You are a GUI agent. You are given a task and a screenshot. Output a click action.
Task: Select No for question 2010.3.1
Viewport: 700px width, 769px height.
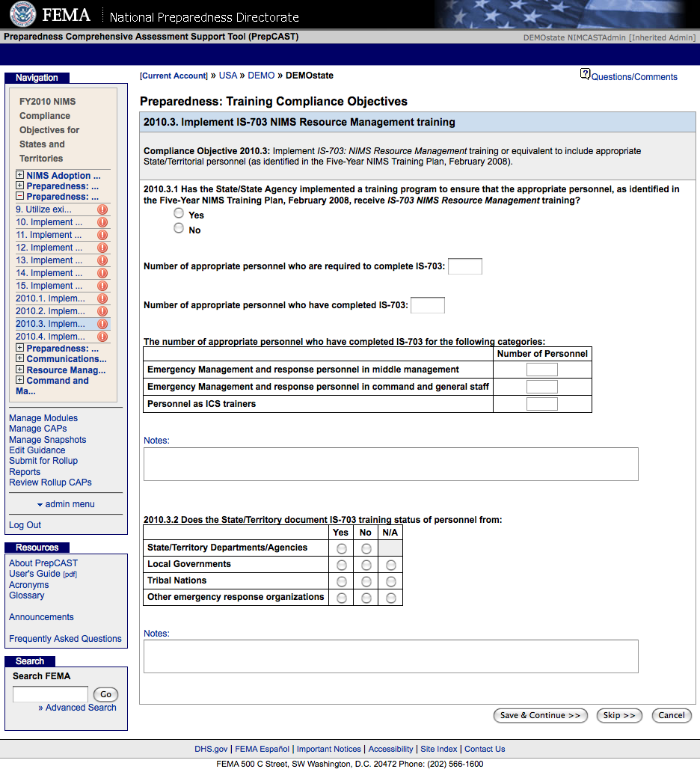click(179, 229)
